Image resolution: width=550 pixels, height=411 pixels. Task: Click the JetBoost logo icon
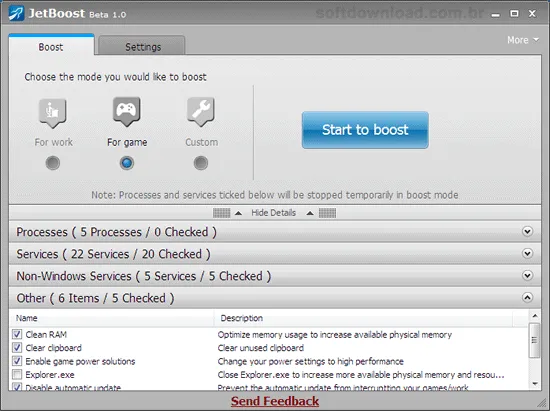tap(16, 14)
